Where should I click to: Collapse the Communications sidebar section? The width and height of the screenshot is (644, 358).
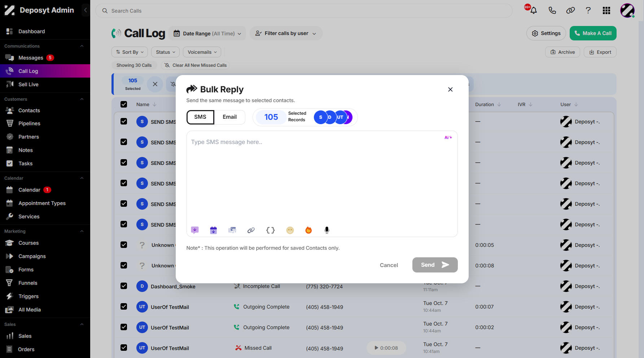click(82, 46)
